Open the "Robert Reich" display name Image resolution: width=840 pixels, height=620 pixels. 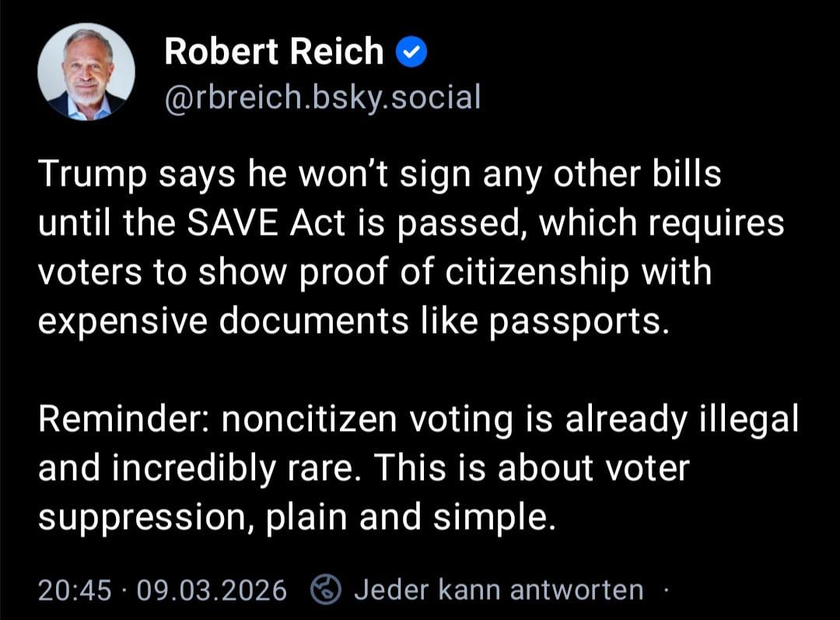click(x=274, y=53)
